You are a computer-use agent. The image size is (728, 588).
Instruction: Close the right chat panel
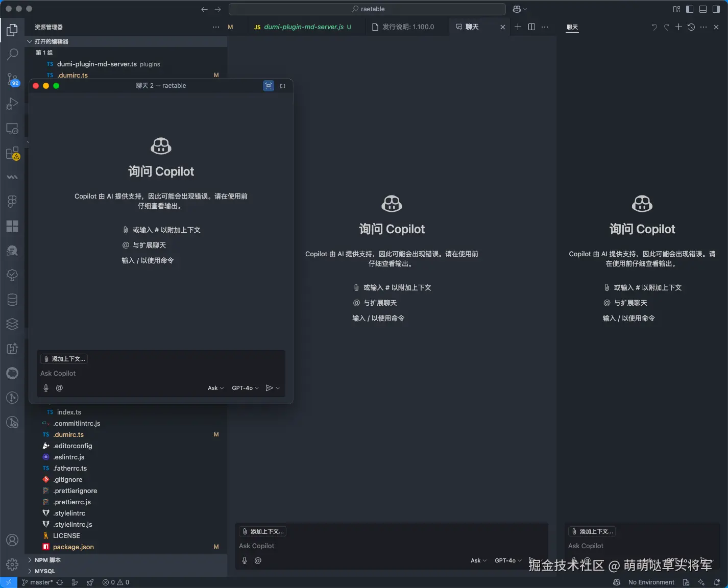click(x=716, y=27)
